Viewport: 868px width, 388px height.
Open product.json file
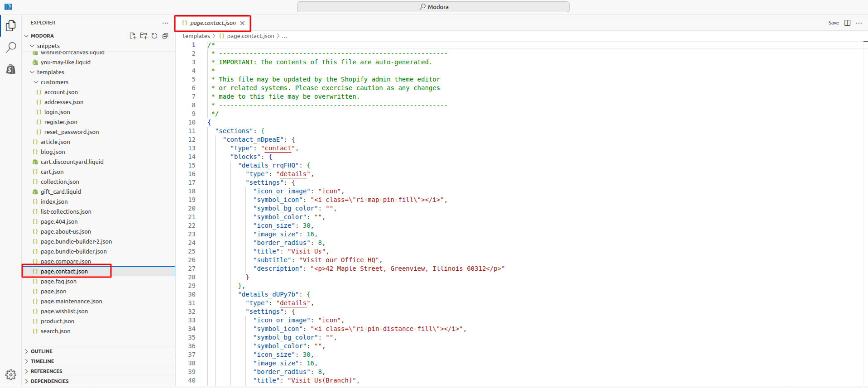tap(57, 321)
